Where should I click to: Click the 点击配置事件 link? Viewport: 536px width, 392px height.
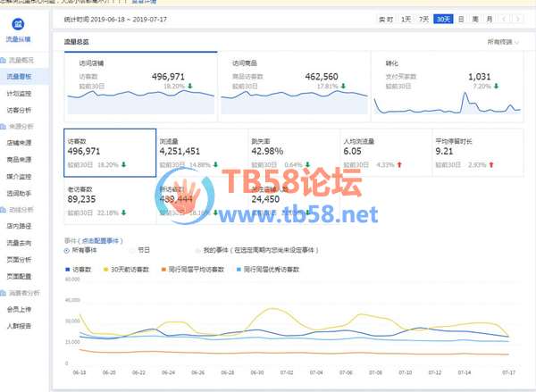(103, 241)
